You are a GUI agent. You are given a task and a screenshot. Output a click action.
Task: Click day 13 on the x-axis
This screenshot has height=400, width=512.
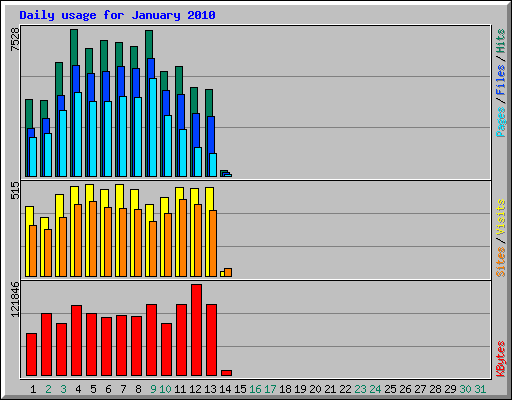point(210,389)
